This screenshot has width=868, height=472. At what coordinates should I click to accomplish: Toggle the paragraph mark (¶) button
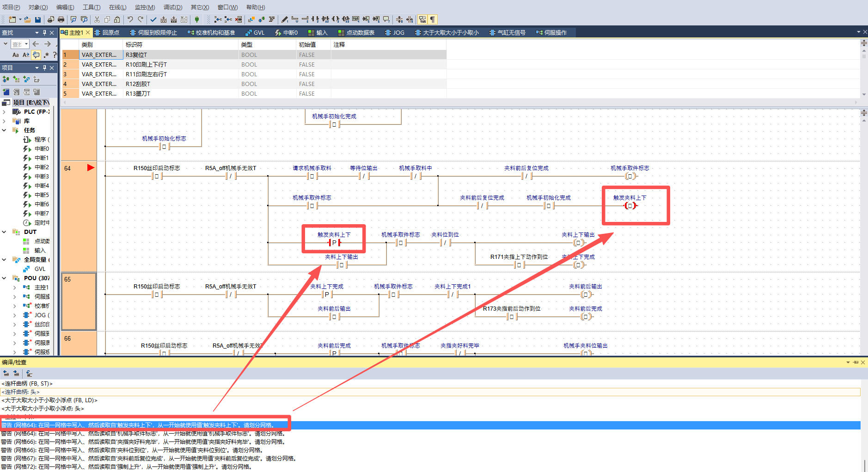(433, 19)
